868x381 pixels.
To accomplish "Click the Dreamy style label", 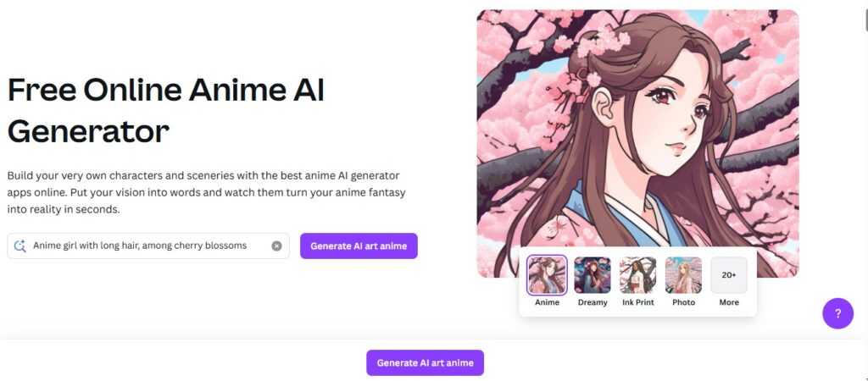I will click(x=593, y=302).
